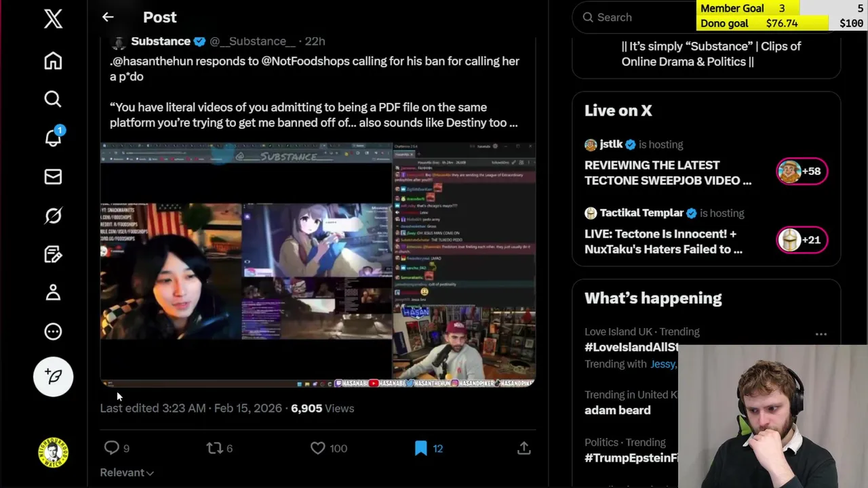This screenshot has height=488, width=868.
Task: Play the embedded video thumbnail
Action: tap(318, 264)
